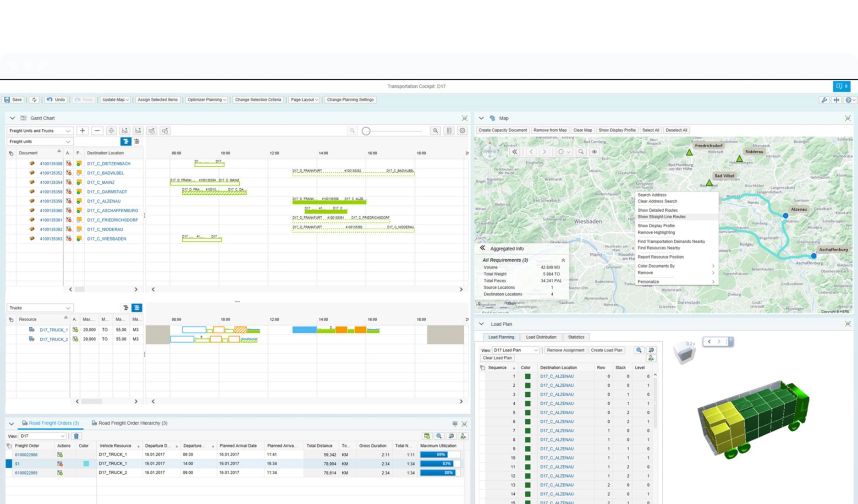Toggle the highlighted table view button in Trucks section
Viewport: 858px width, 504px height.
[137, 308]
